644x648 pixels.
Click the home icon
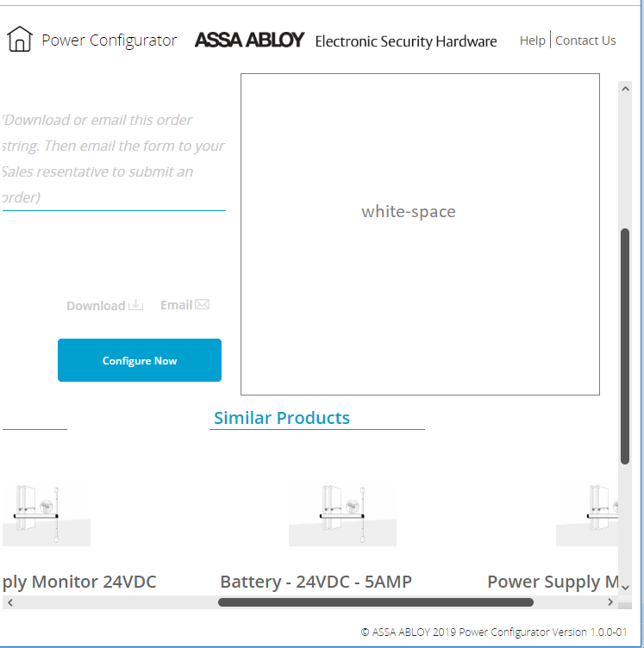20,40
